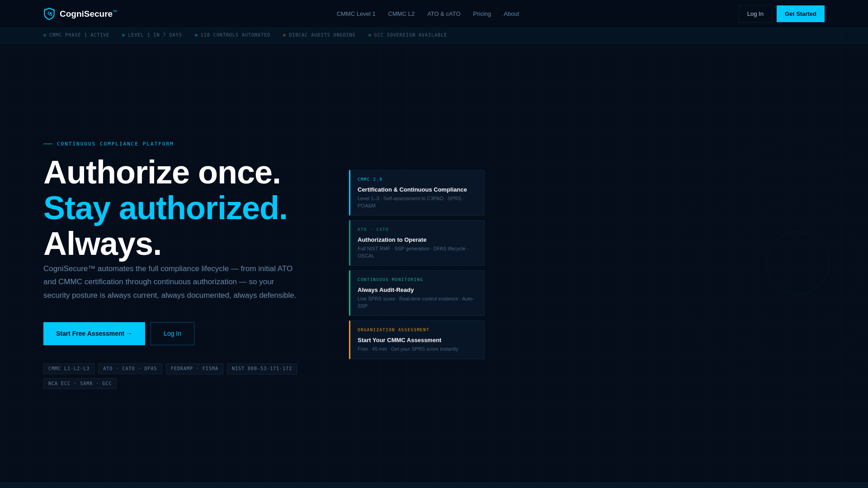Open the Pricing page
Image resolution: width=868 pixels, height=488 pixels.
482,14
